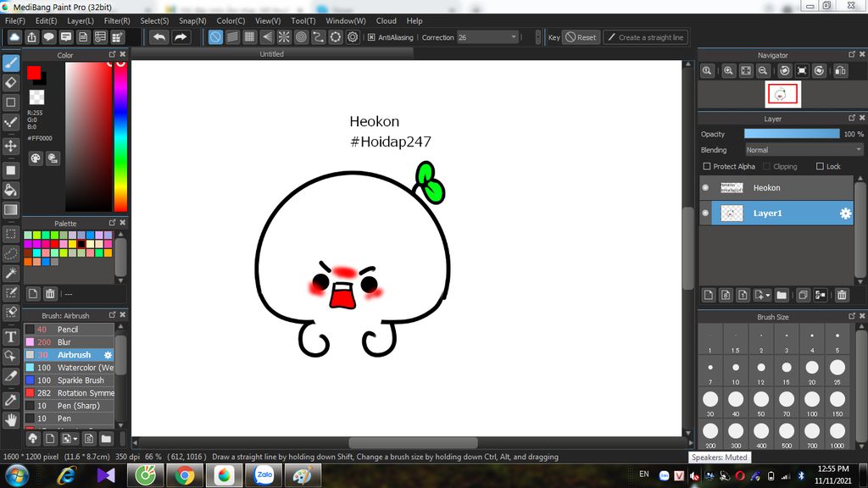
Task: Open Filter menu
Action: pyautogui.click(x=117, y=20)
